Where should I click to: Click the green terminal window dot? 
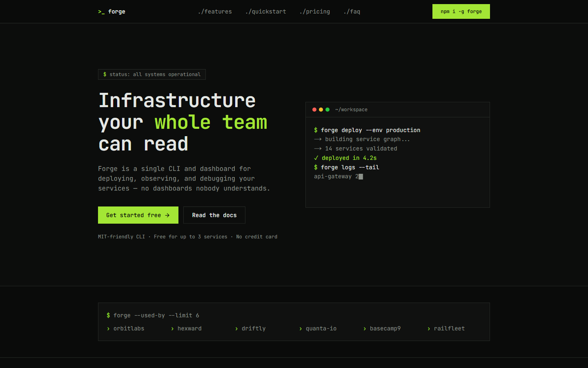click(x=327, y=110)
